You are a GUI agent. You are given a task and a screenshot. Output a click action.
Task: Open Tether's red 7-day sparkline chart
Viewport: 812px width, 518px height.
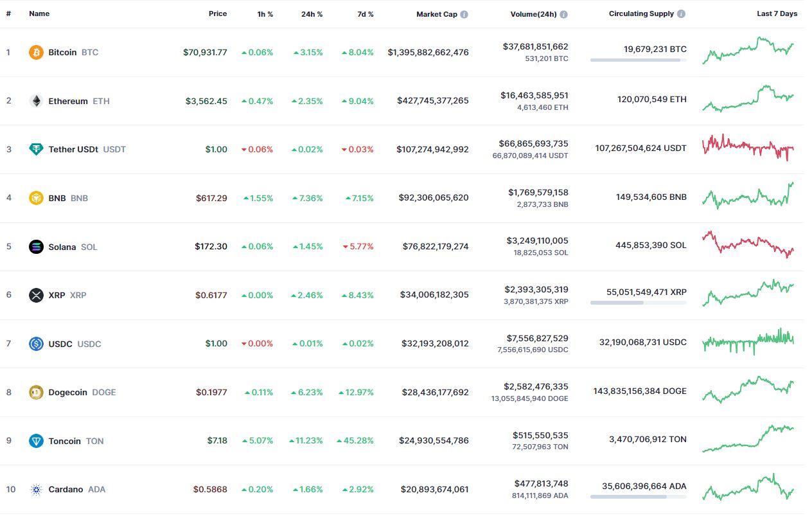(x=748, y=147)
